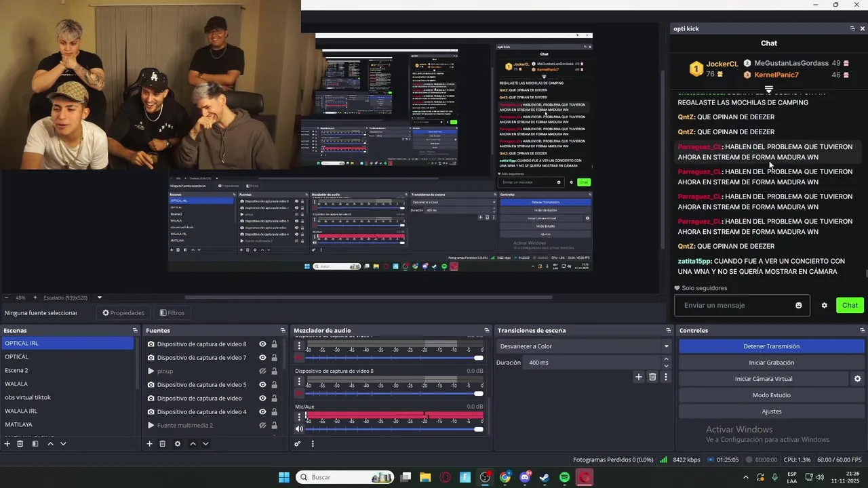Open preview scaling dropdown next to Escalado
This screenshot has height=488, width=868.
click(100, 298)
